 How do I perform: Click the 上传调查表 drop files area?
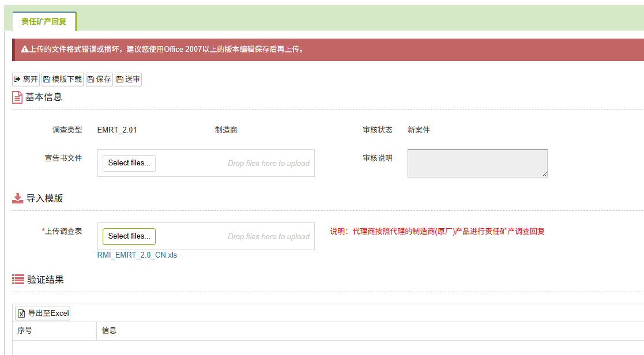(x=268, y=237)
